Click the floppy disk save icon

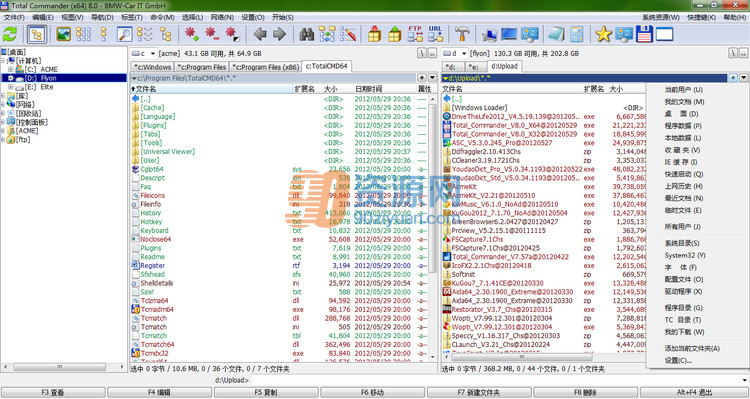click(644, 34)
